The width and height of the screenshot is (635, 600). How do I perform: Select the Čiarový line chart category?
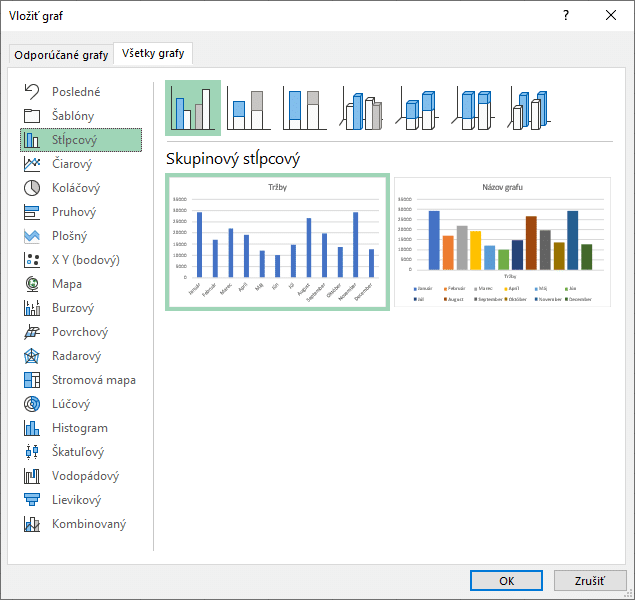pyautogui.click(x=81, y=164)
